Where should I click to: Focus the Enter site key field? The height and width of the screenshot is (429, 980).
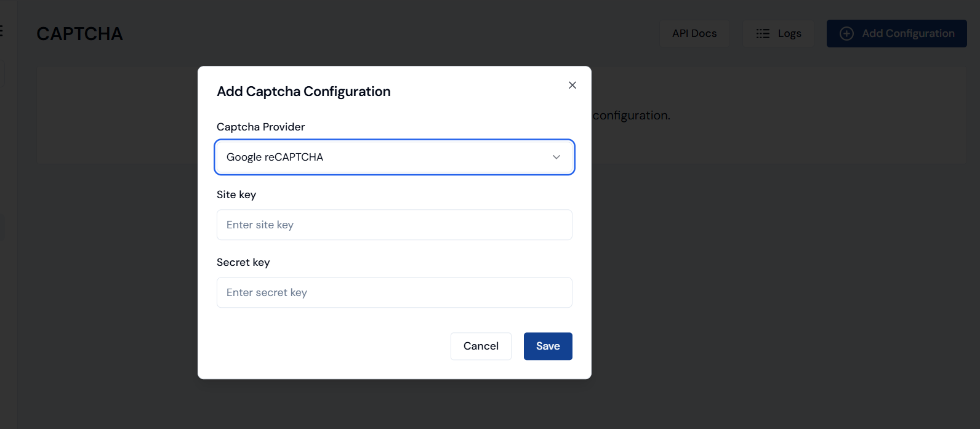[x=394, y=225]
